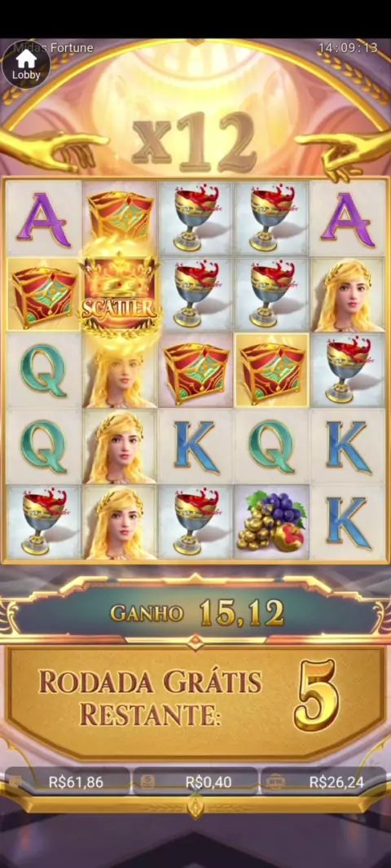Tap the green Q in the fourth column
This screenshot has width=391, height=868.
[271, 446]
